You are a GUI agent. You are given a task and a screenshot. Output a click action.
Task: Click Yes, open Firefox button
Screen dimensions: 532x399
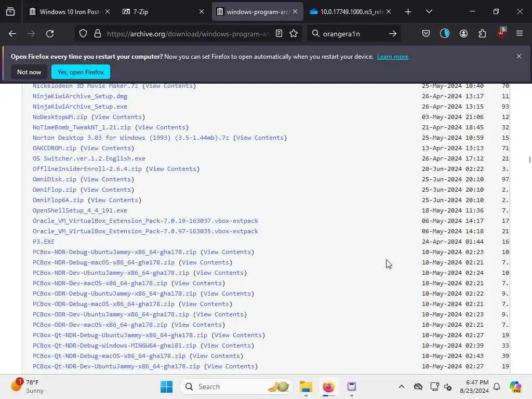coord(81,72)
